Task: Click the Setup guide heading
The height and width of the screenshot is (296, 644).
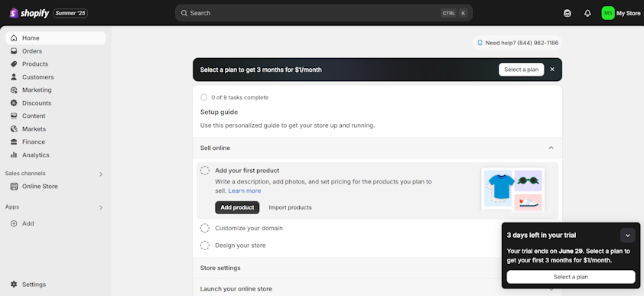Action: 219,112
